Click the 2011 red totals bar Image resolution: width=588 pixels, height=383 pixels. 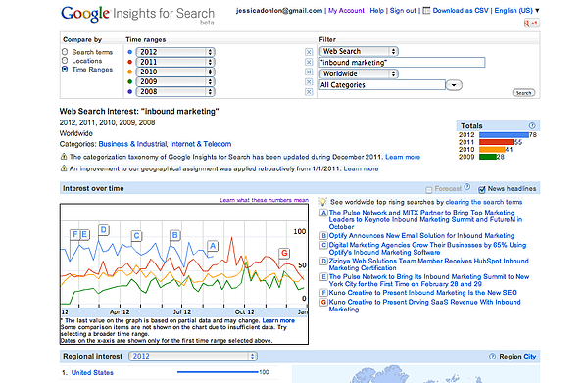tap(497, 142)
